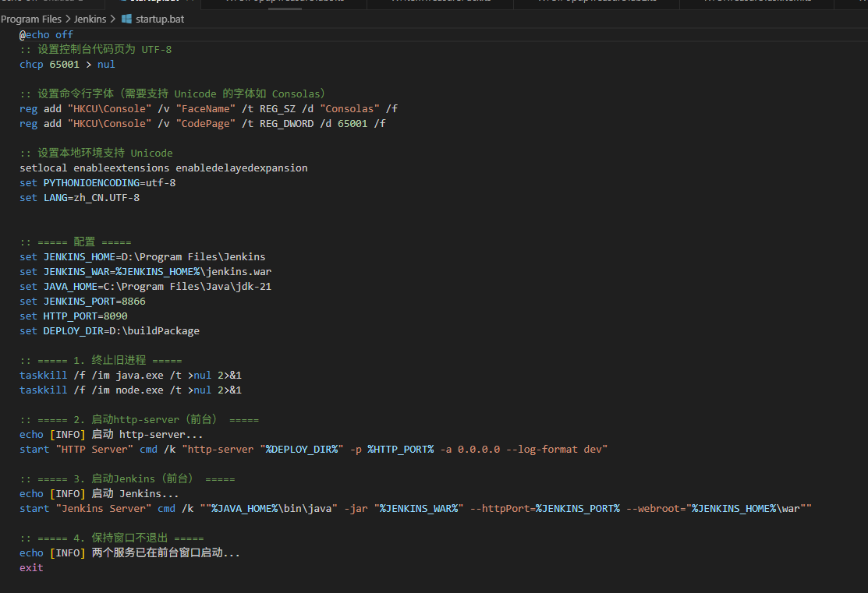
Task: Click the "HTTP Server" window title string
Action: pyautogui.click(x=94, y=449)
